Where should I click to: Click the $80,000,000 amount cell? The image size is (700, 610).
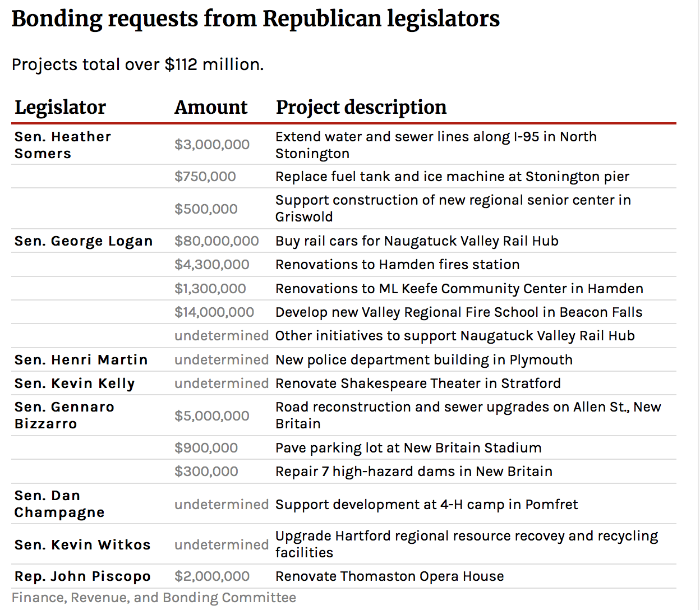(217, 241)
